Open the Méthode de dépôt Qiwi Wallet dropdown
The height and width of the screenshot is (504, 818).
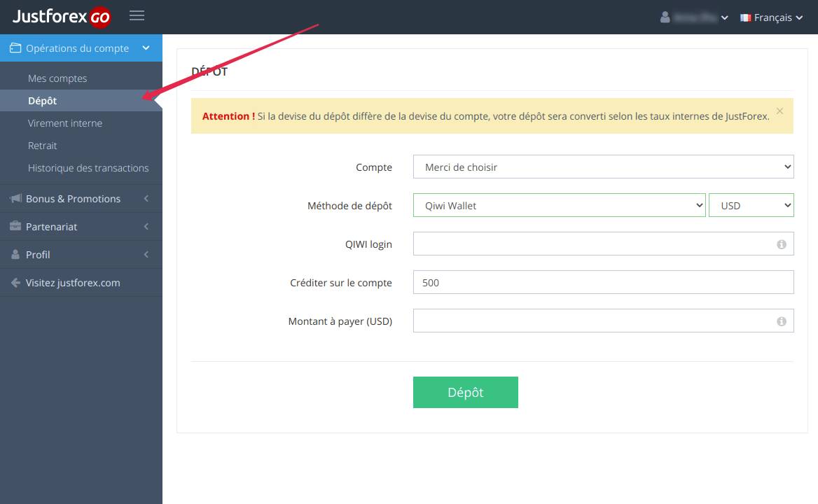[x=560, y=205]
